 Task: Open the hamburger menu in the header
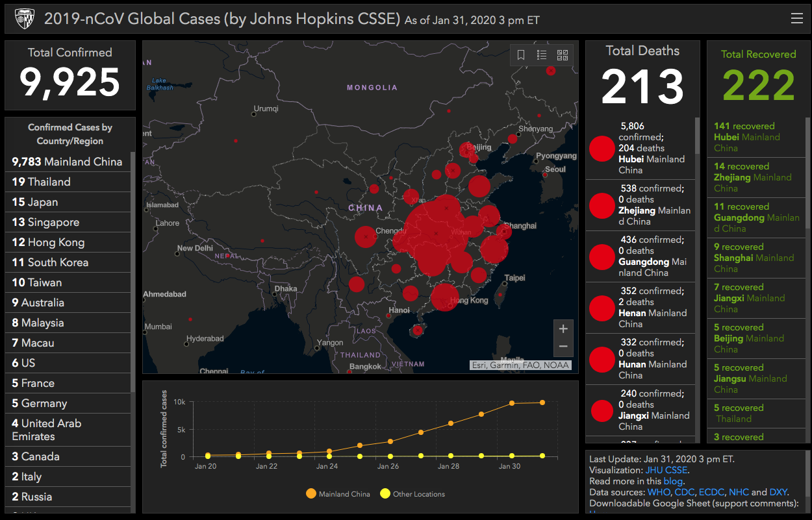797,19
